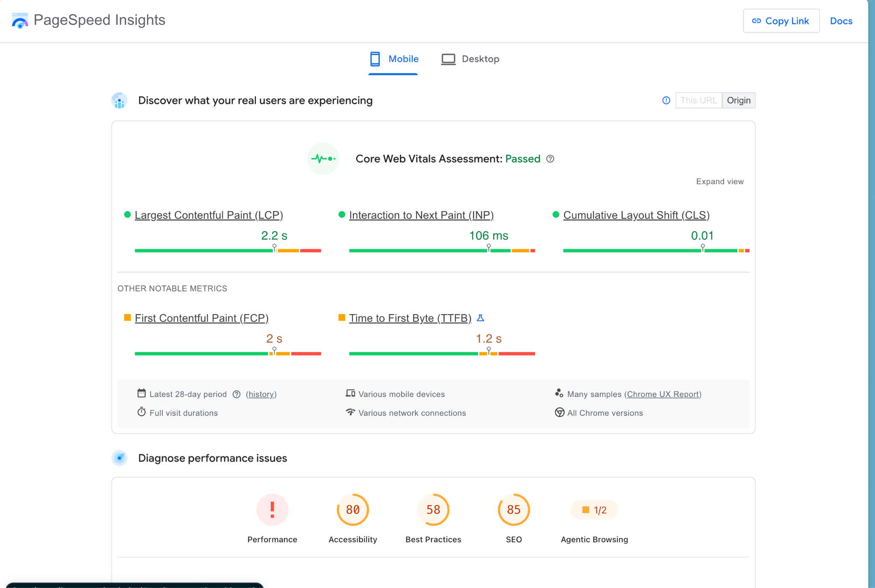Click the network connections wifi icon
875x588 pixels.
point(350,412)
